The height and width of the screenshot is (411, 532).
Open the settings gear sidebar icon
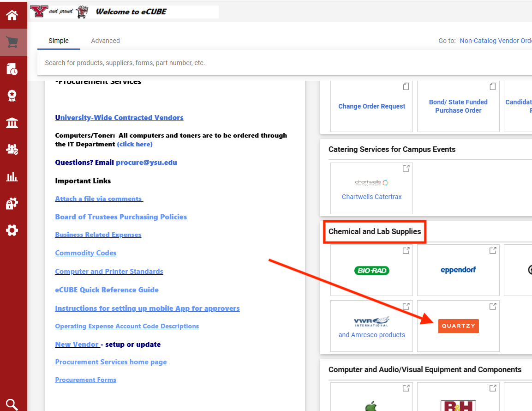click(x=12, y=230)
